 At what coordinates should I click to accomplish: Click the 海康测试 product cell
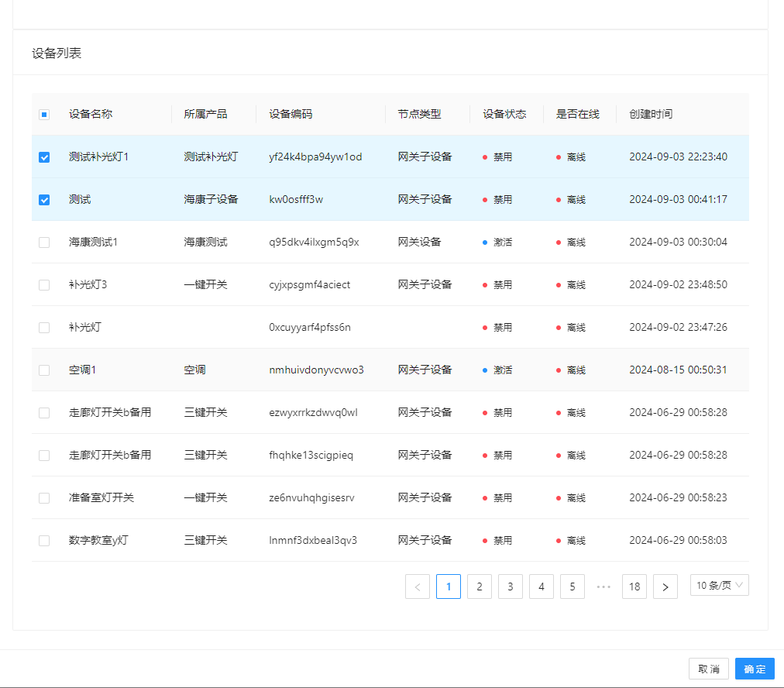pos(205,242)
